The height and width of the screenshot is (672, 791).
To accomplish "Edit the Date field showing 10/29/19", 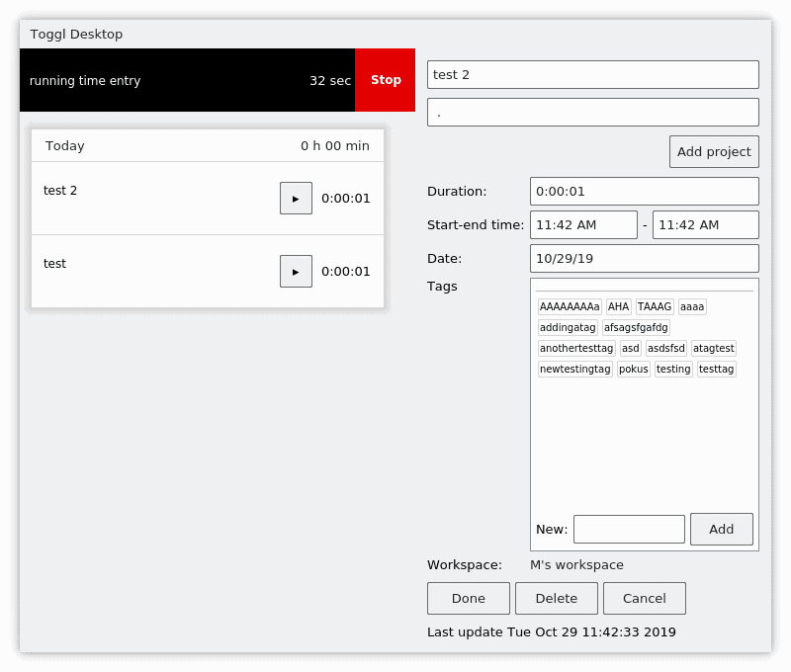I will [x=645, y=259].
